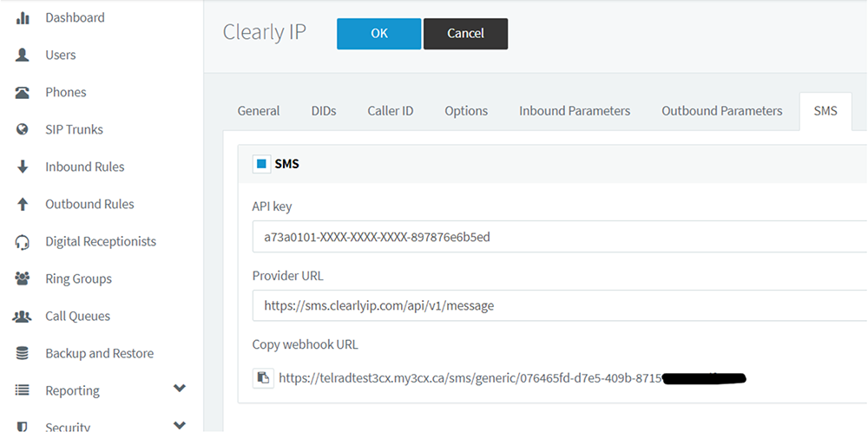Viewport: 868px width, 432px height.
Task: Click the "API key" label
Action: [x=272, y=206]
